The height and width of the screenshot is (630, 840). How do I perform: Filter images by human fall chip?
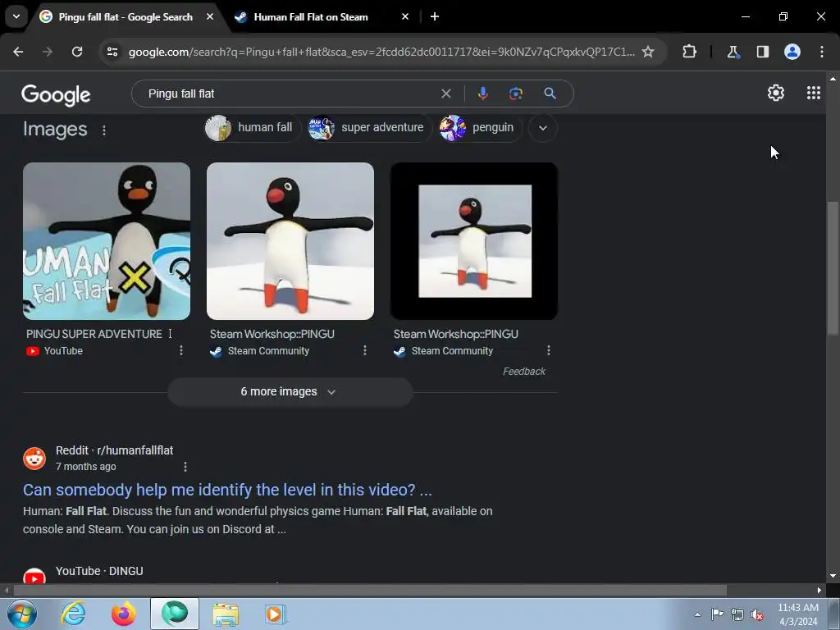coord(252,127)
